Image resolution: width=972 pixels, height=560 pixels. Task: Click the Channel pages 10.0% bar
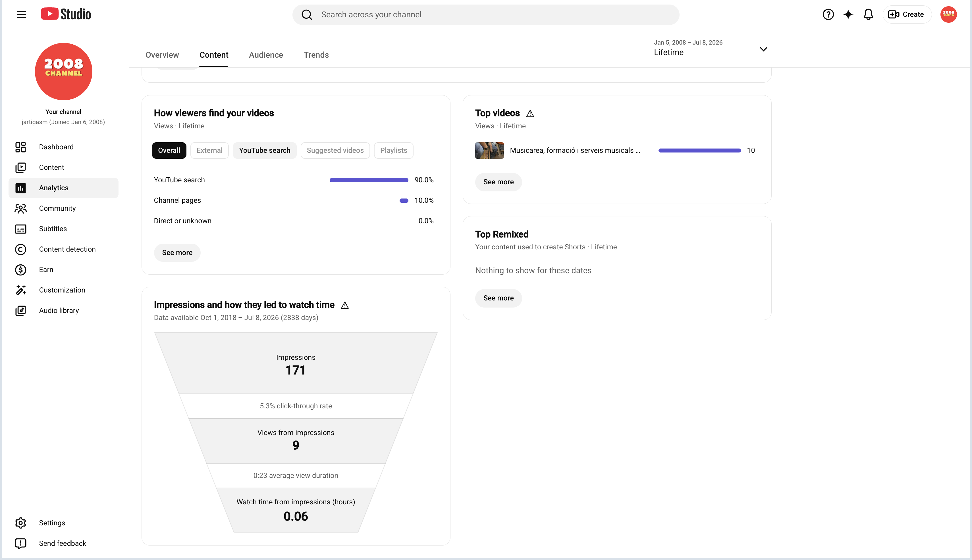pyautogui.click(x=404, y=200)
